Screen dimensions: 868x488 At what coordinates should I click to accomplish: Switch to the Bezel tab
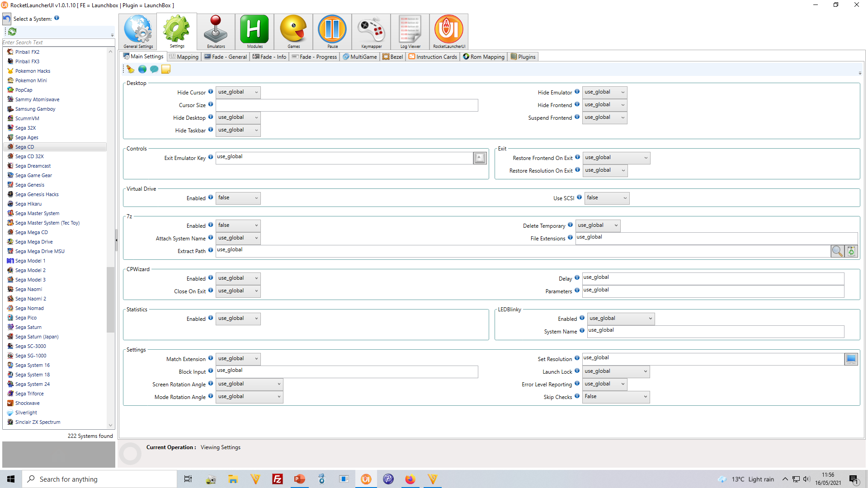coord(392,56)
